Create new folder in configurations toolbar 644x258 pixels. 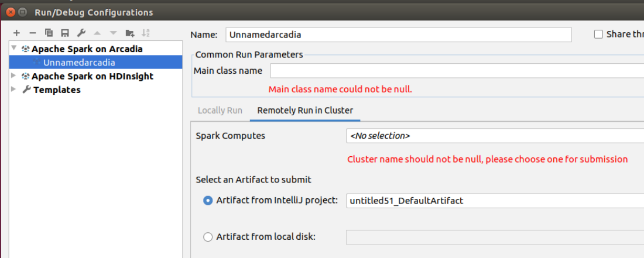point(130,33)
